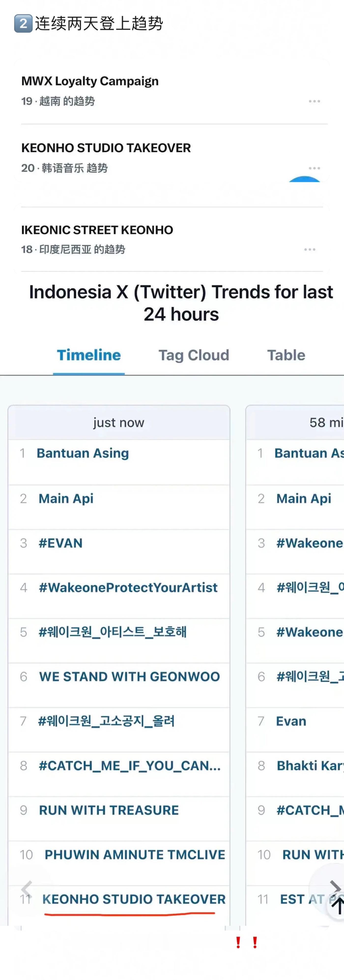
Task: Open the Main Api trend in just now
Action: [x=66, y=498]
